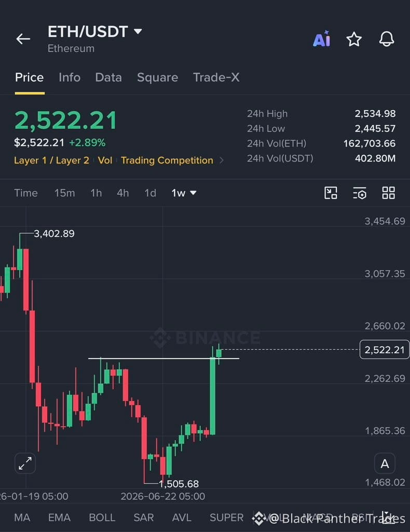This screenshot has height=532, width=410.
Task: Tap the back arrow icon
Action: [23, 38]
